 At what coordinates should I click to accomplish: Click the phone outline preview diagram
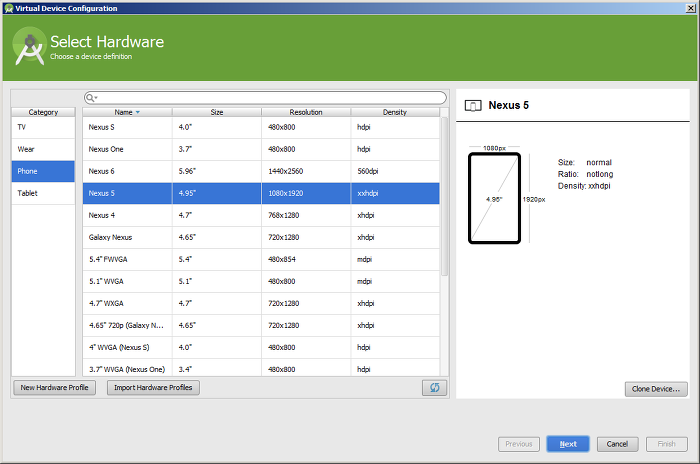click(494, 198)
